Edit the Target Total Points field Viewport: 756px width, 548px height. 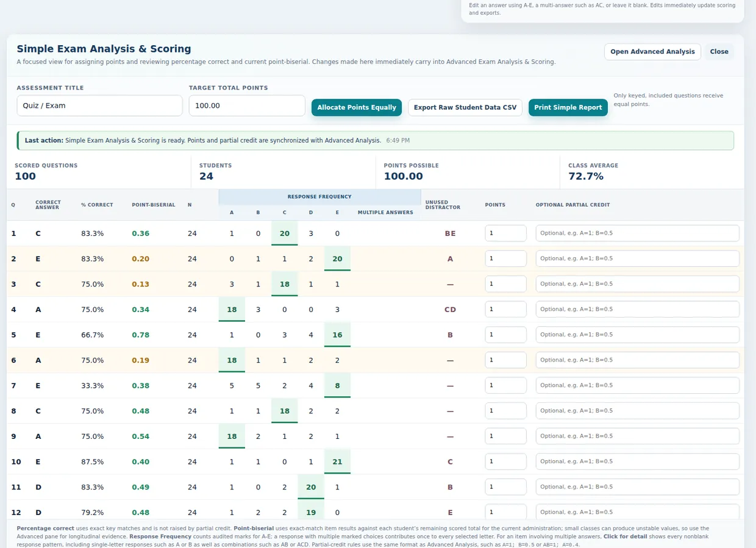(247, 105)
